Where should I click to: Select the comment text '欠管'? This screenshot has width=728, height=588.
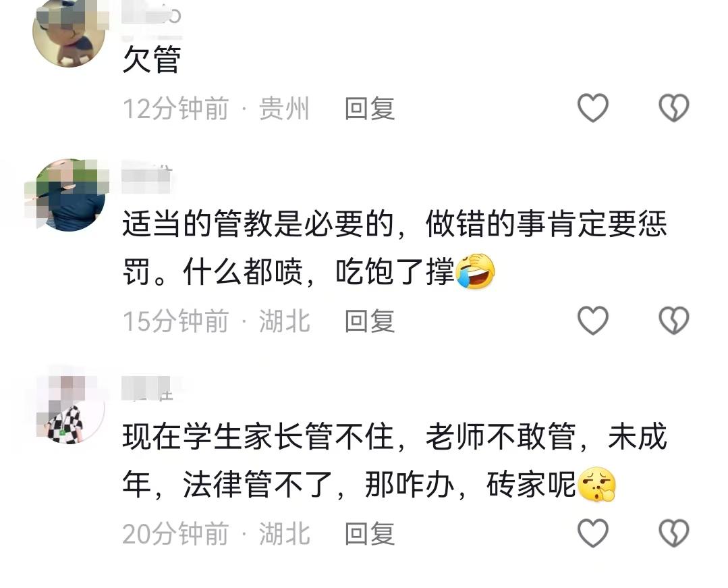[152, 59]
